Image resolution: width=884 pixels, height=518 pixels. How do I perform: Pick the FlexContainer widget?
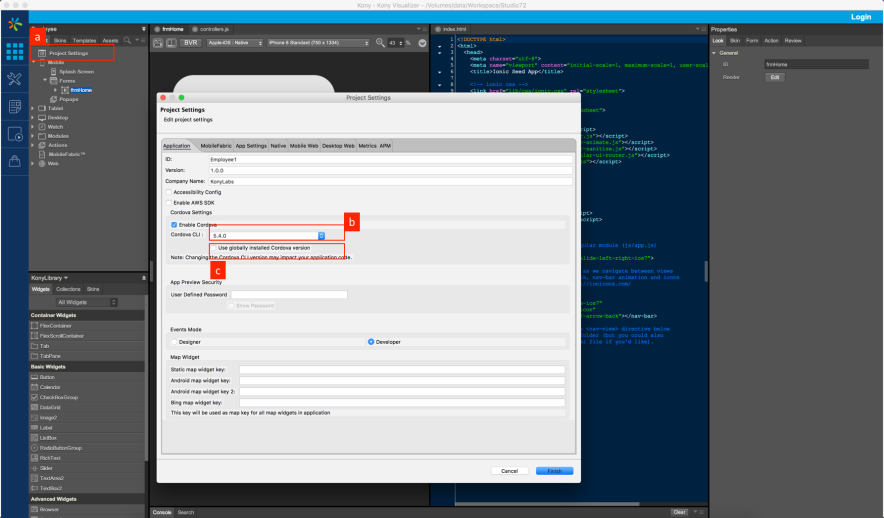coord(55,326)
